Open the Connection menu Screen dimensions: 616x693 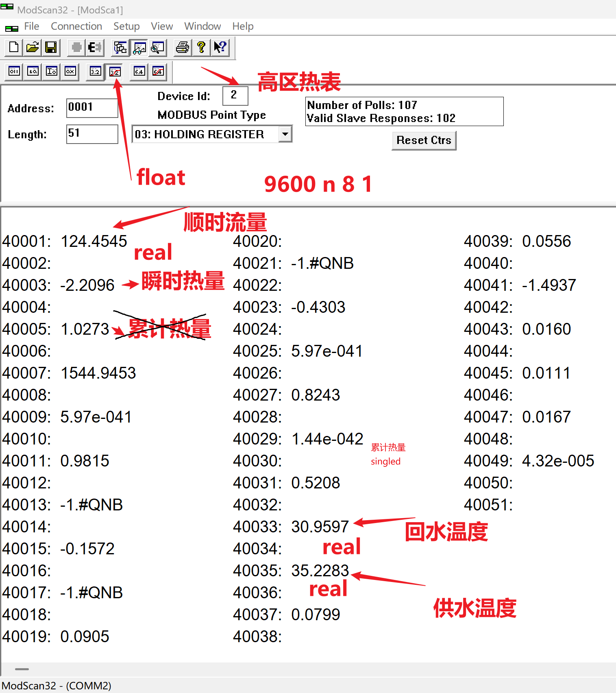76,26
